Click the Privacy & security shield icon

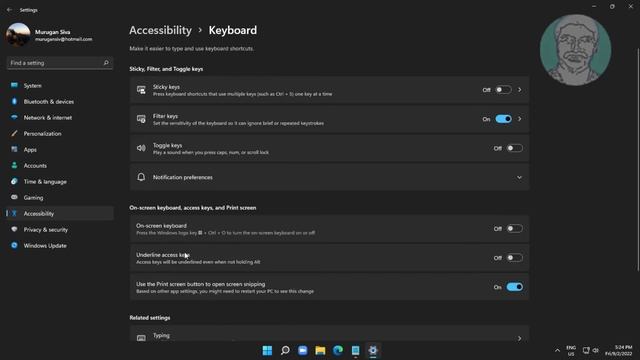coord(14,229)
